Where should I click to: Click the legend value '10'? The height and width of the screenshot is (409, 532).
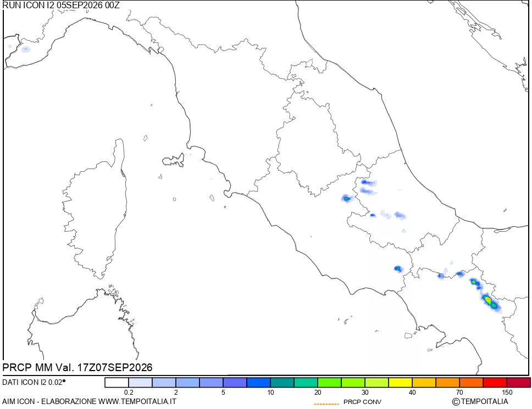tap(270, 393)
